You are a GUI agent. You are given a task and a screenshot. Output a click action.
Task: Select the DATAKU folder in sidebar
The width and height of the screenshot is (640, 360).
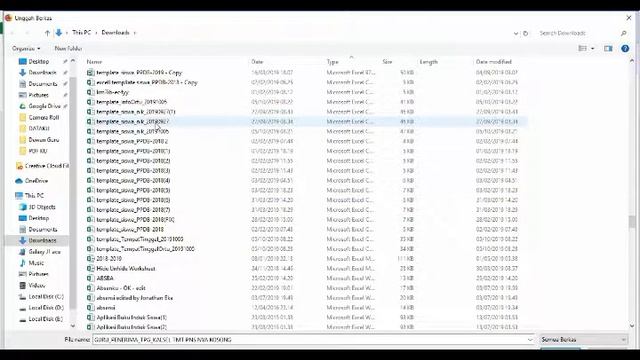click(39, 128)
